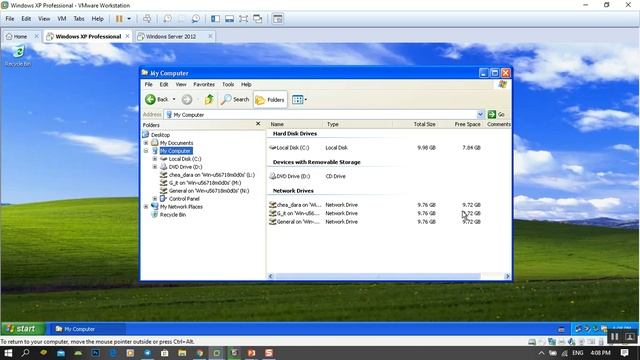
Task: Click the Forward arrow icon in Explorer toolbar
Action: coord(187,99)
